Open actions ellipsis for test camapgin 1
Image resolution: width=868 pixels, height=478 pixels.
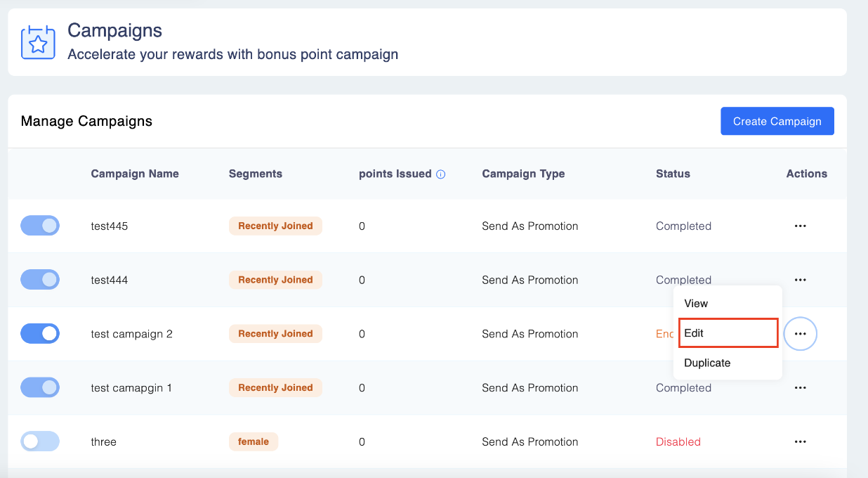pyautogui.click(x=800, y=388)
